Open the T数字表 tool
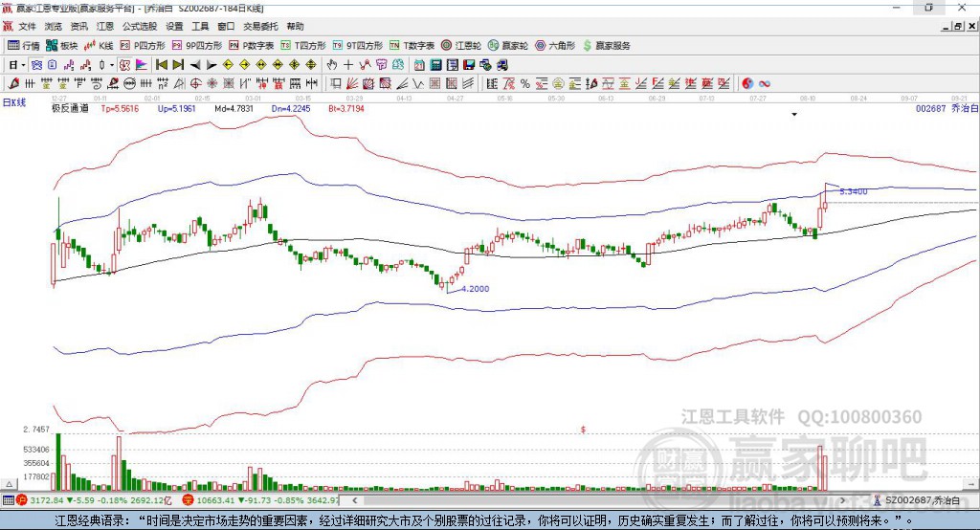 [412, 46]
